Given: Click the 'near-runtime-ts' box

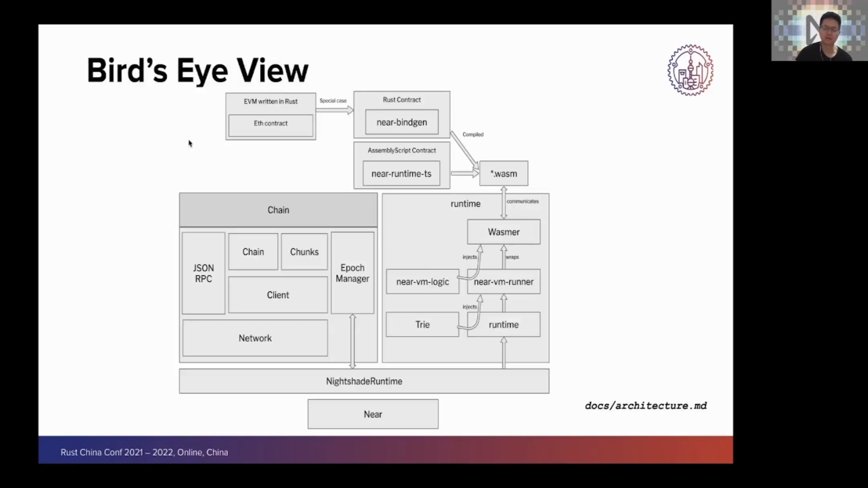Looking at the screenshot, I should pyautogui.click(x=401, y=174).
